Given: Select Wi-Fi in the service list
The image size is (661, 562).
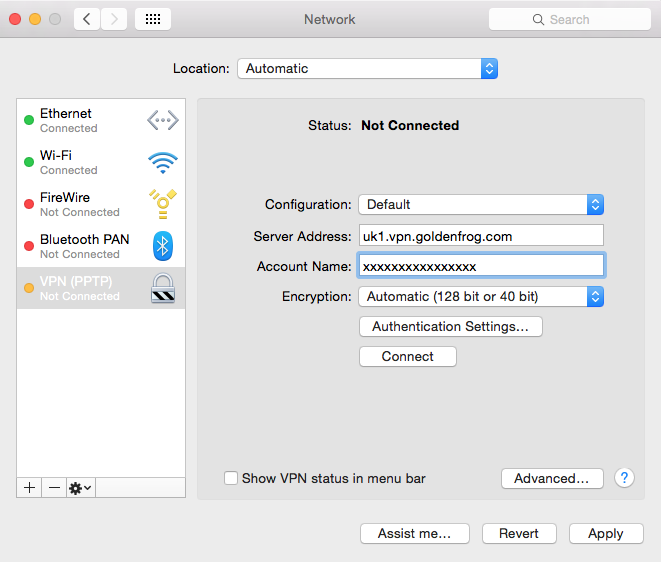Looking at the screenshot, I should 101,162.
